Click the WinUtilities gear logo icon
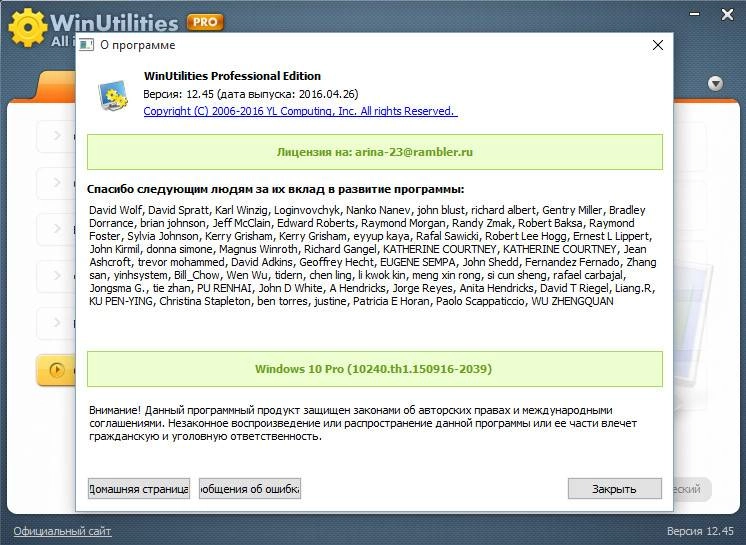The height and width of the screenshot is (545, 746). tap(28, 27)
